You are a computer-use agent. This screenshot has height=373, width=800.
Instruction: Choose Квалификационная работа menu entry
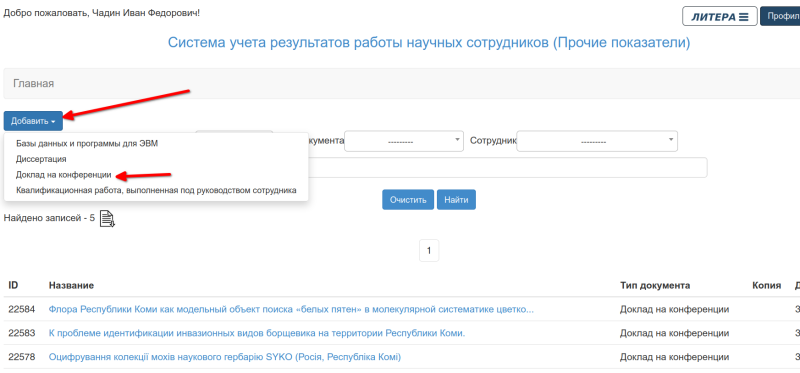pos(156,190)
